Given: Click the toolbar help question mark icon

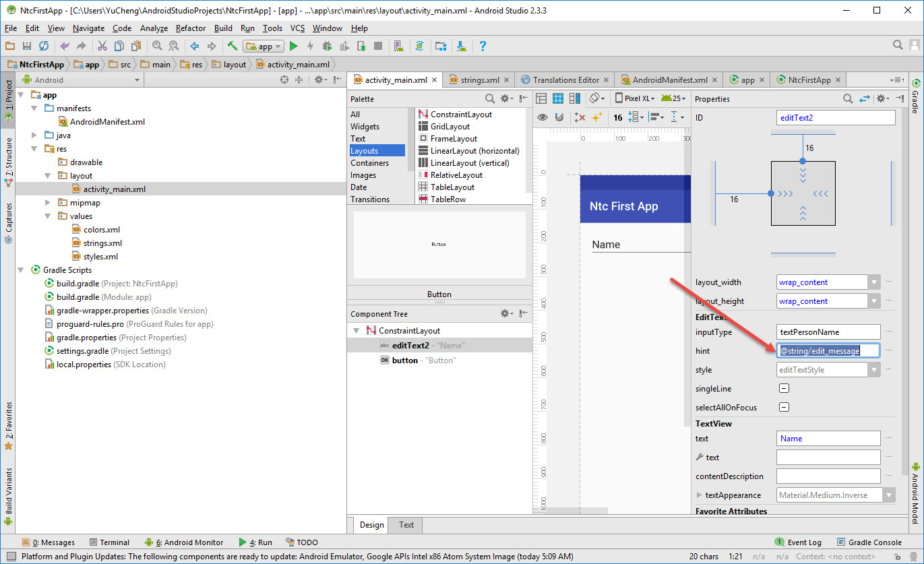Looking at the screenshot, I should pyautogui.click(x=483, y=46).
